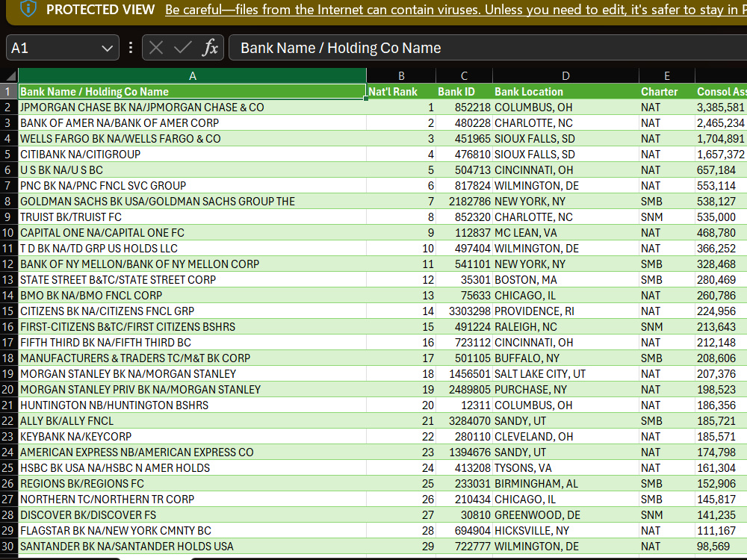747x560 pixels.
Task: Click location cell 'HICKSVILLE, NY'
Action: point(565,530)
